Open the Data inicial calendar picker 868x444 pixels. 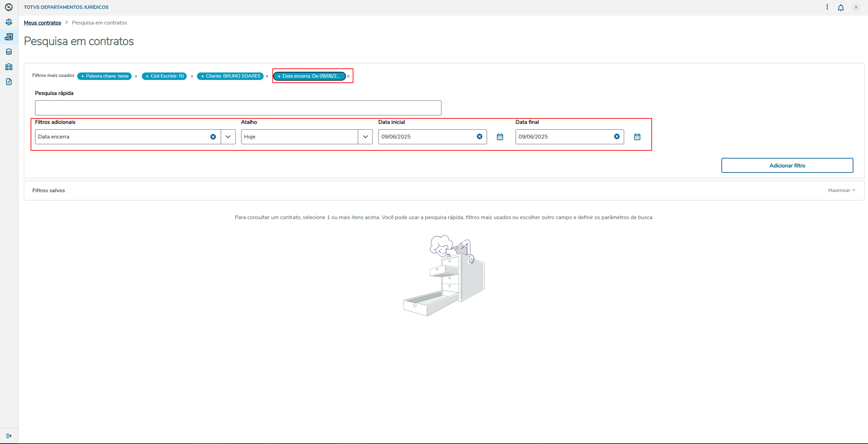[500, 137]
